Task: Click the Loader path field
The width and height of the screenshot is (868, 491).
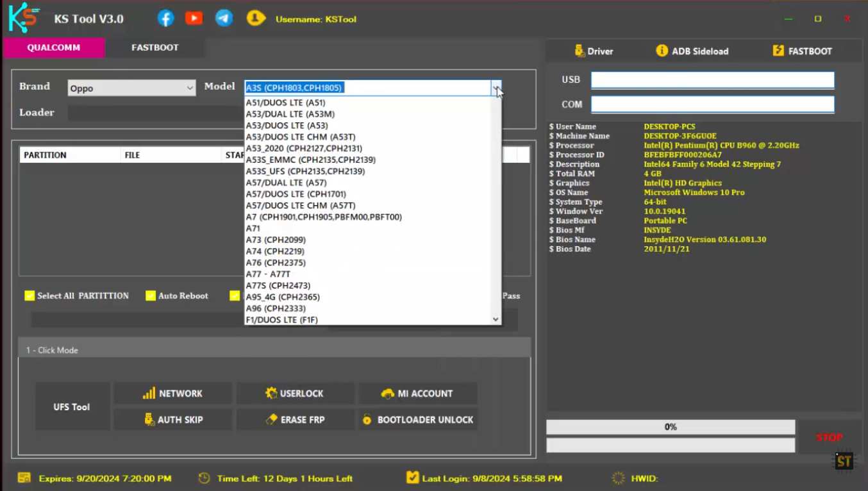Action: tap(156, 113)
